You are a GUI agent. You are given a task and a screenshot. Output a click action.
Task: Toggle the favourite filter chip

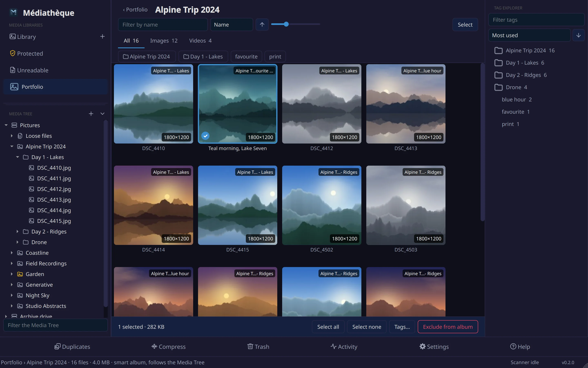[x=246, y=56]
